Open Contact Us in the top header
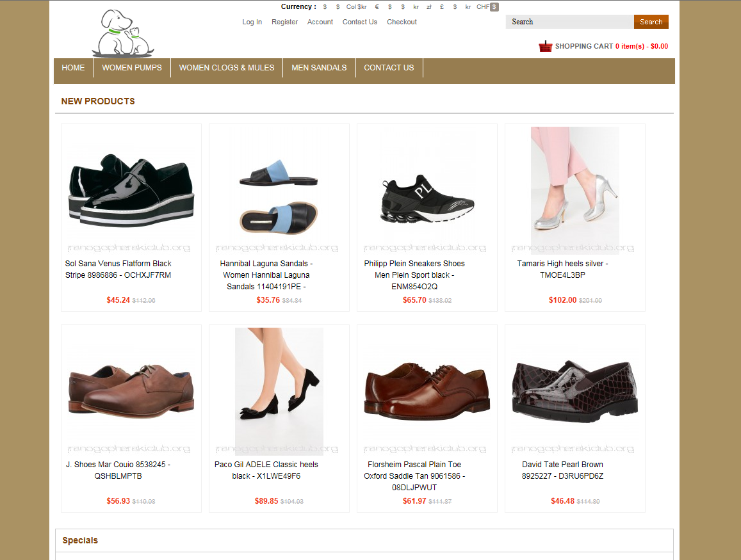Screen dimensions: 741x560 (x=360, y=22)
